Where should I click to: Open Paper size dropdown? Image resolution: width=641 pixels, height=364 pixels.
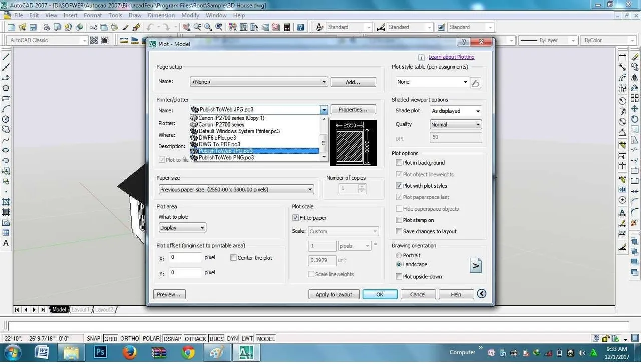[236, 189]
